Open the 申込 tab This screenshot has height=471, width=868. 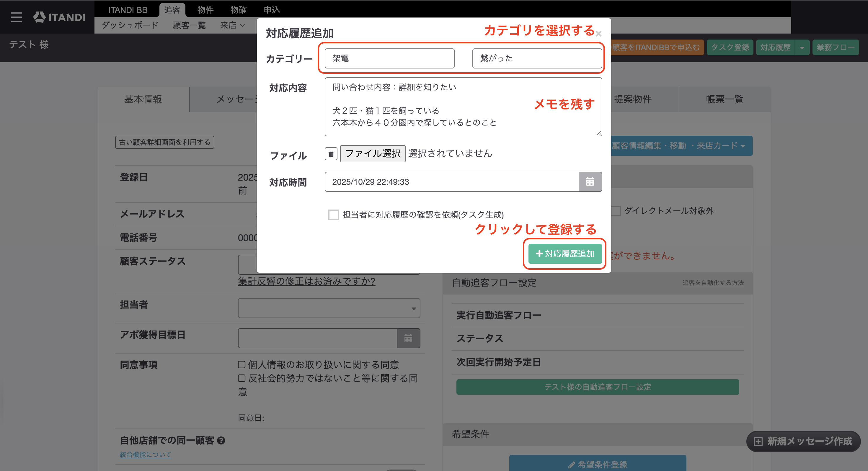point(272,10)
